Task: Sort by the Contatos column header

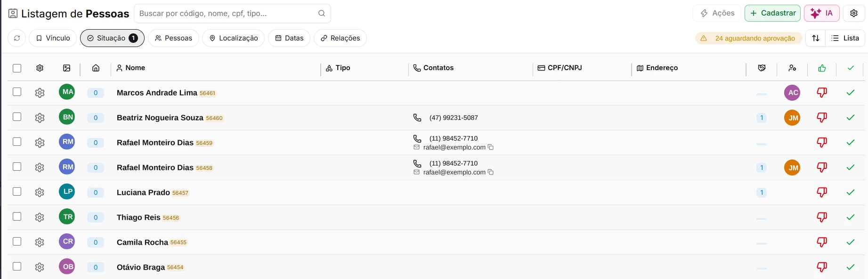Action: 433,68
